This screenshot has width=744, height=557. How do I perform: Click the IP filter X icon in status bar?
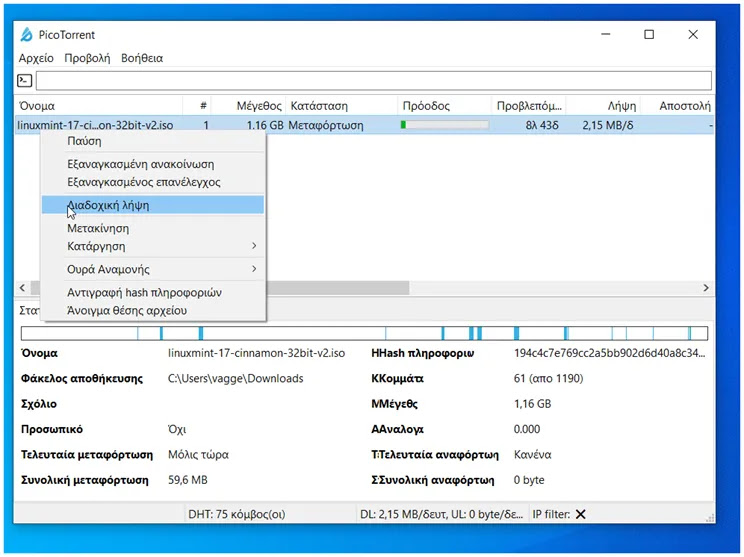point(580,514)
